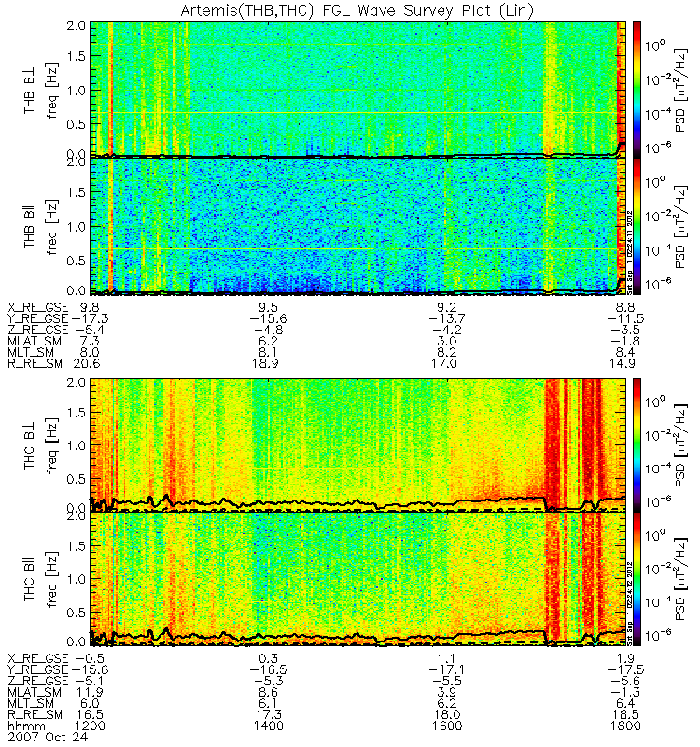700x747 pixels.
Task: Click the PSD color bar beside THC B∥ panel
Action: point(637,579)
